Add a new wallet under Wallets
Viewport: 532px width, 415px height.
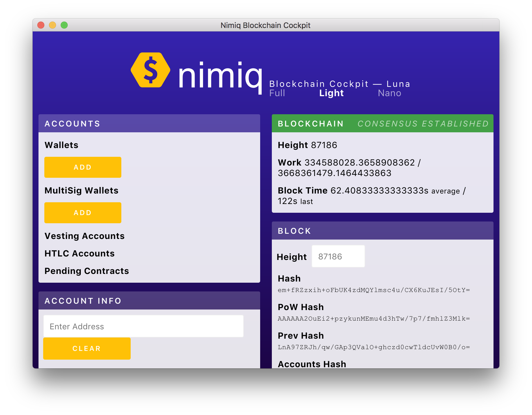(83, 167)
